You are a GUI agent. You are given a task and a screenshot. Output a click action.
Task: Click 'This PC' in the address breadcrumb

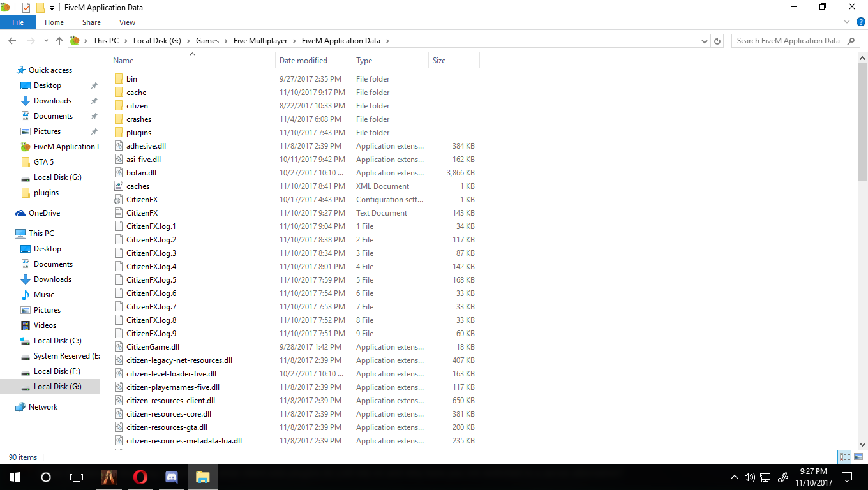tap(106, 41)
